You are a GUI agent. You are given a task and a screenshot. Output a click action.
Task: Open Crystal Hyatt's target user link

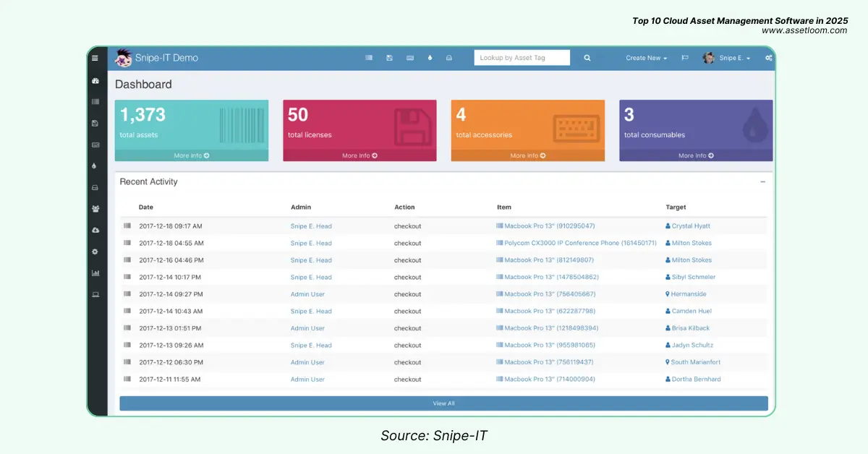click(x=692, y=226)
